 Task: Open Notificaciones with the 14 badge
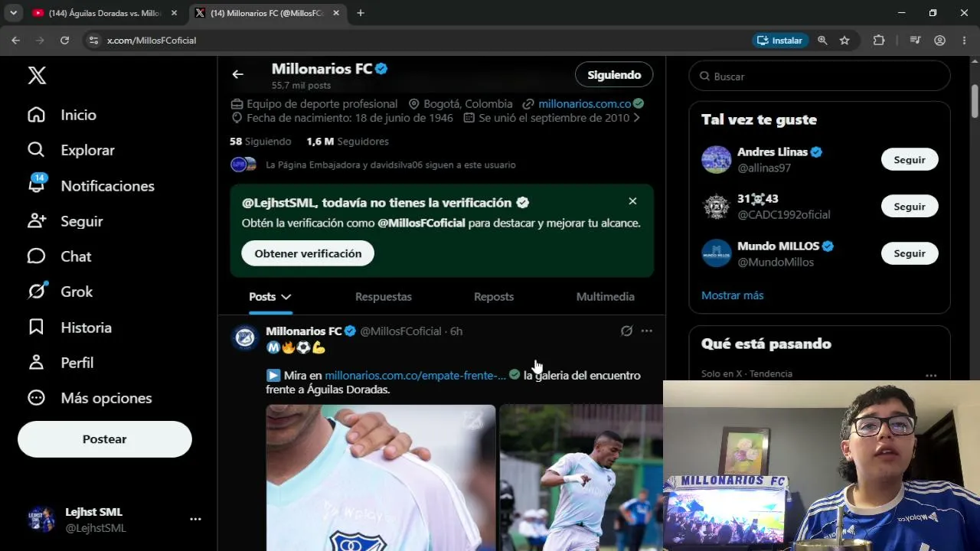coord(90,185)
